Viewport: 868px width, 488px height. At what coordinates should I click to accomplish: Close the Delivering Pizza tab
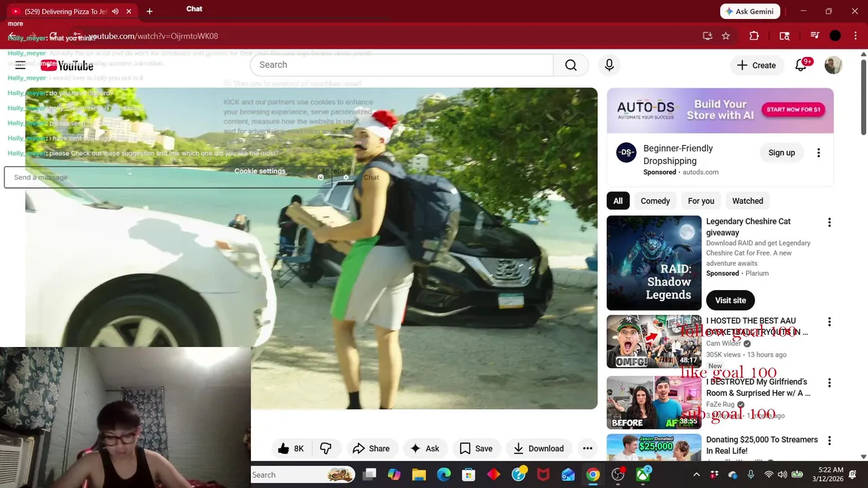click(129, 12)
